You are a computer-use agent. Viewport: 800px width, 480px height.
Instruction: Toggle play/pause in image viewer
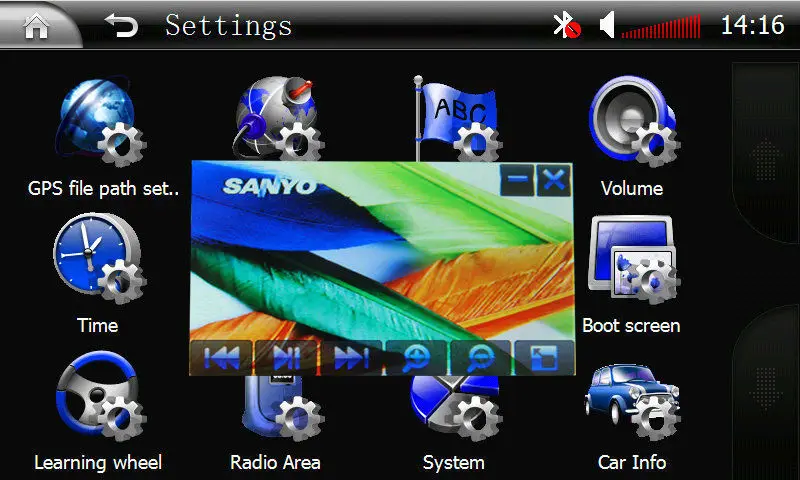pos(286,358)
